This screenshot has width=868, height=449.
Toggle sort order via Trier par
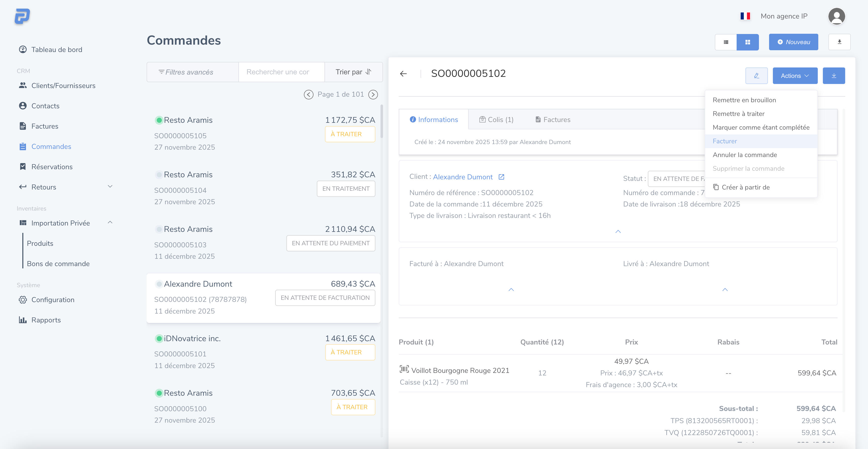[353, 72]
